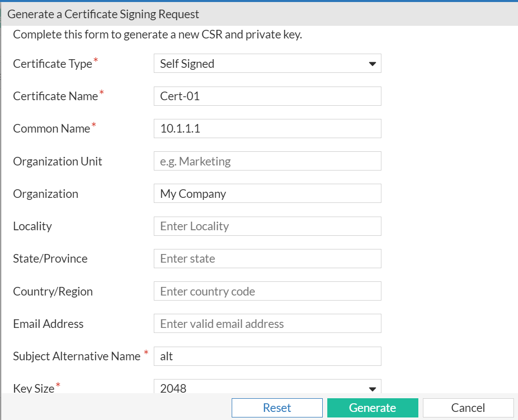
Task: Click the Subject Alternative Name label
Action: (x=76, y=356)
